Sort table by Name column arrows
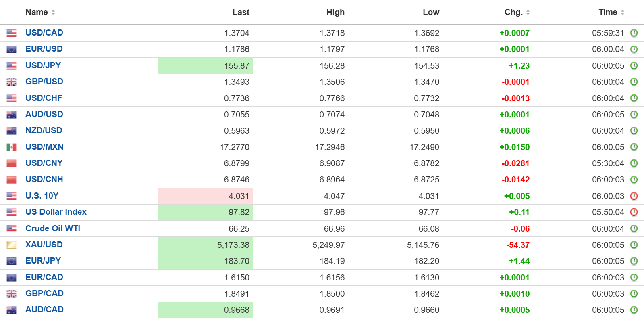 click(53, 13)
